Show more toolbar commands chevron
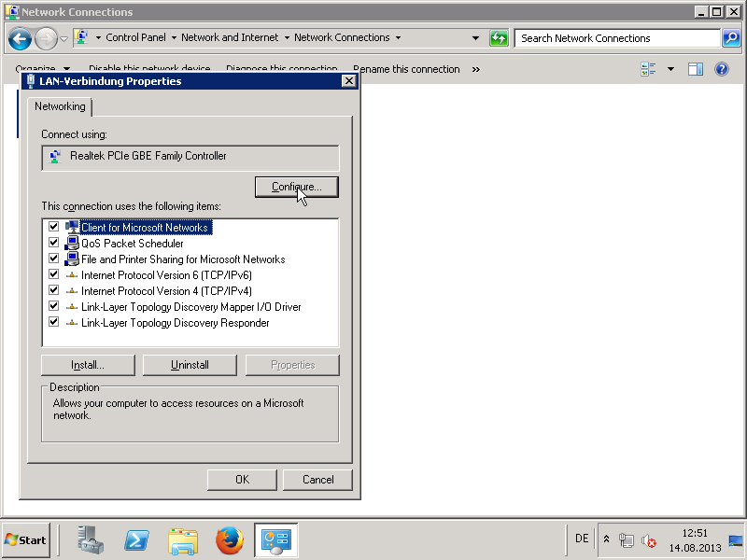The width and height of the screenshot is (747, 560). click(x=476, y=69)
